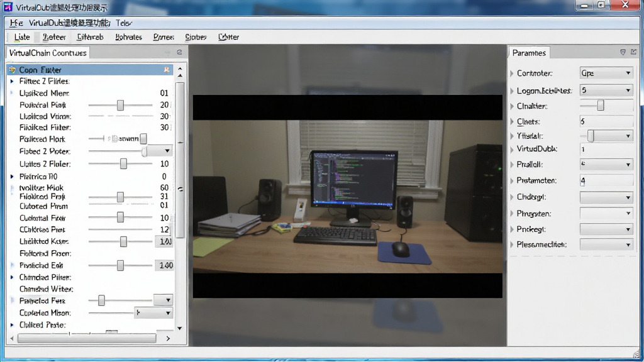Screen dimensions: 644x362
Task: Click the Clnets input field showing 5
Action: 606,121
